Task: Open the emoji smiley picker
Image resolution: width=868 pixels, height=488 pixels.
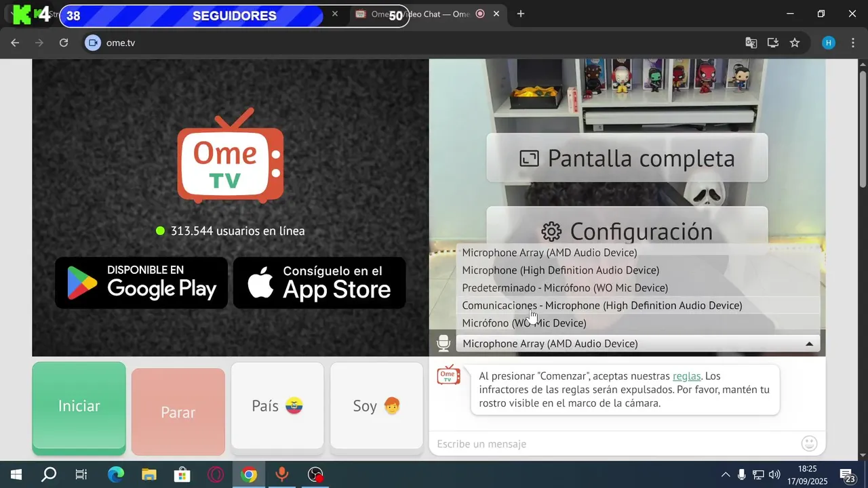Action: pyautogui.click(x=809, y=443)
